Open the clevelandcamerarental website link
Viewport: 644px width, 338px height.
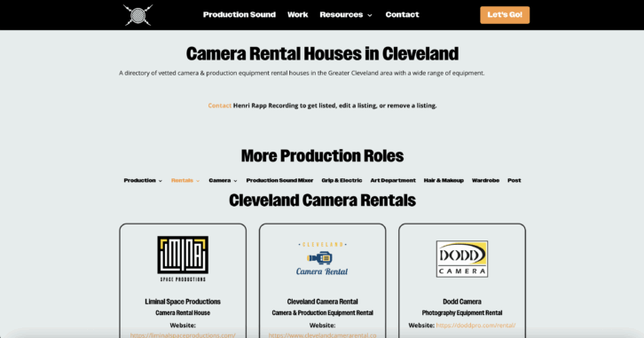pyautogui.click(x=322, y=334)
